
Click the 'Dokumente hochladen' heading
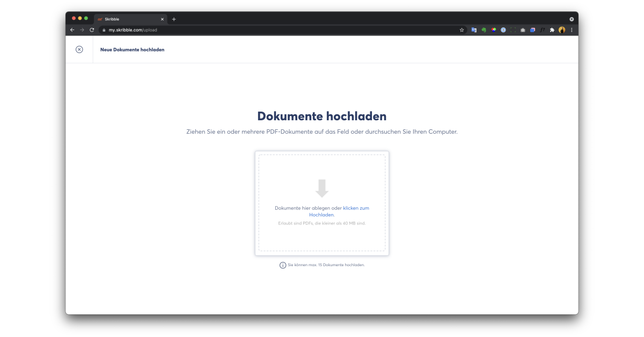[x=322, y=116]
